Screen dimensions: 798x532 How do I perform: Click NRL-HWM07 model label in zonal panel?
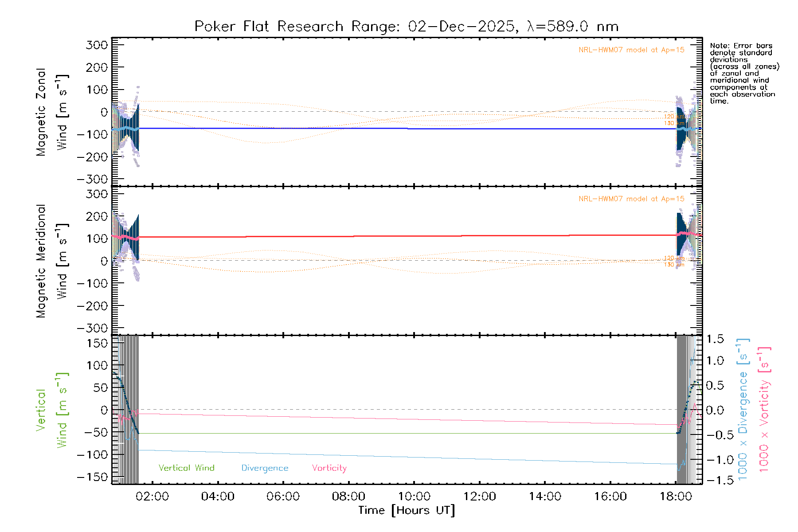(x=631, y=50)
